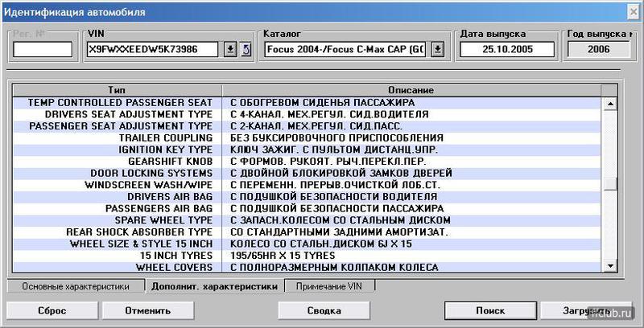
Task: Click the Описание column header
Action: 411,90
